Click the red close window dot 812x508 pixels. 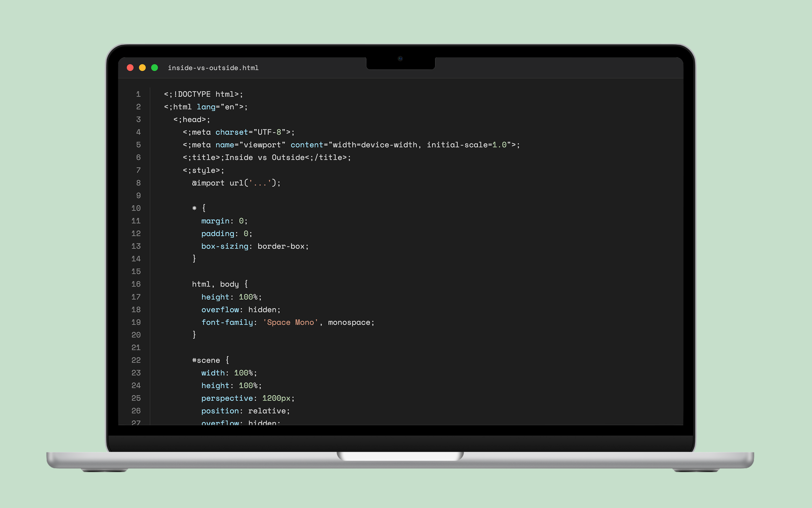pyautogui.click(x=130, y=68)
